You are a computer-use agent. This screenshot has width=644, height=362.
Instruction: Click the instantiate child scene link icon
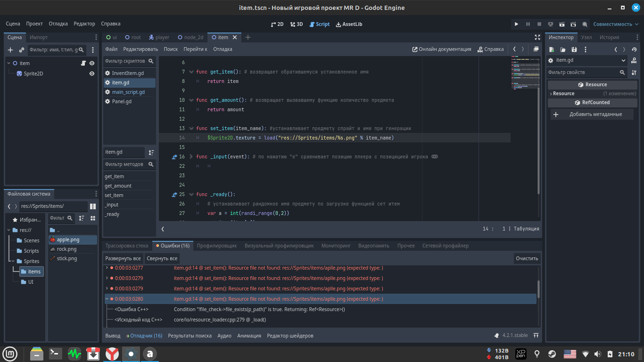tap(22, 49)
